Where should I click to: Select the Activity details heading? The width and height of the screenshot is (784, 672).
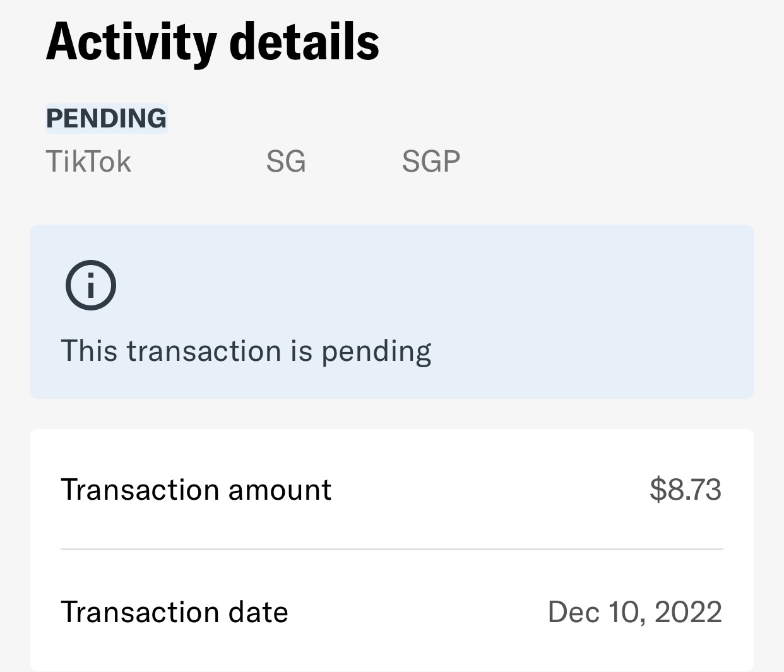pyautogui.click(x=213, y=42)
